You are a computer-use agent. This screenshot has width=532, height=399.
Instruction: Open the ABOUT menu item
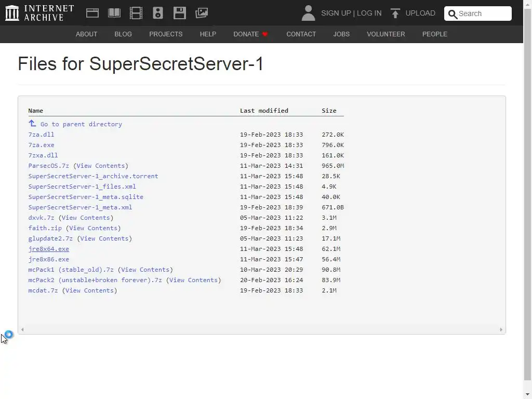tap(87, 34)
